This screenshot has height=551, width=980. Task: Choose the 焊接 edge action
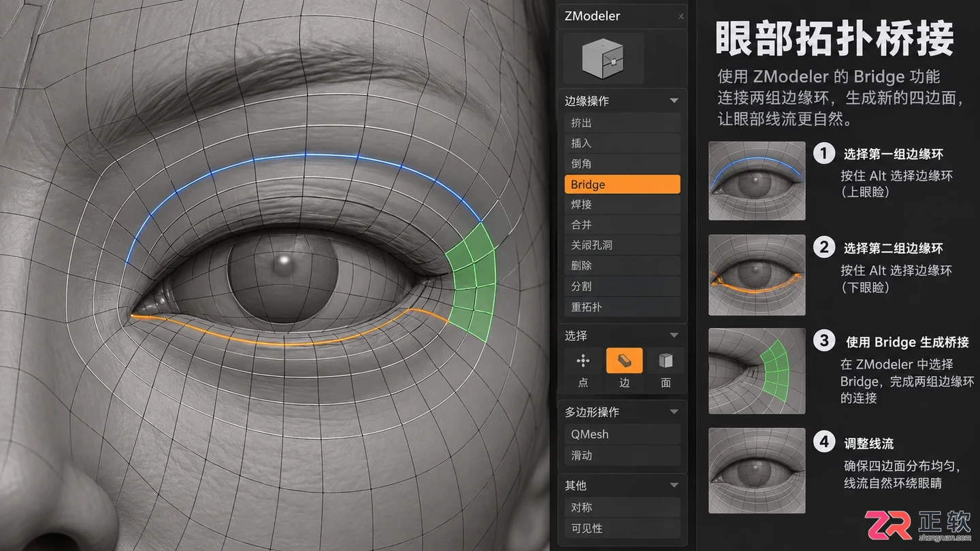tap(622, 205)
